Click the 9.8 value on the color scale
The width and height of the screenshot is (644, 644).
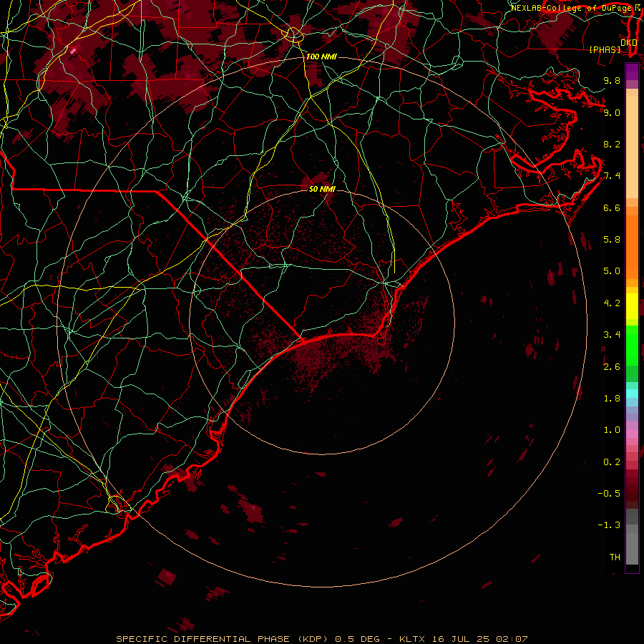612,80
